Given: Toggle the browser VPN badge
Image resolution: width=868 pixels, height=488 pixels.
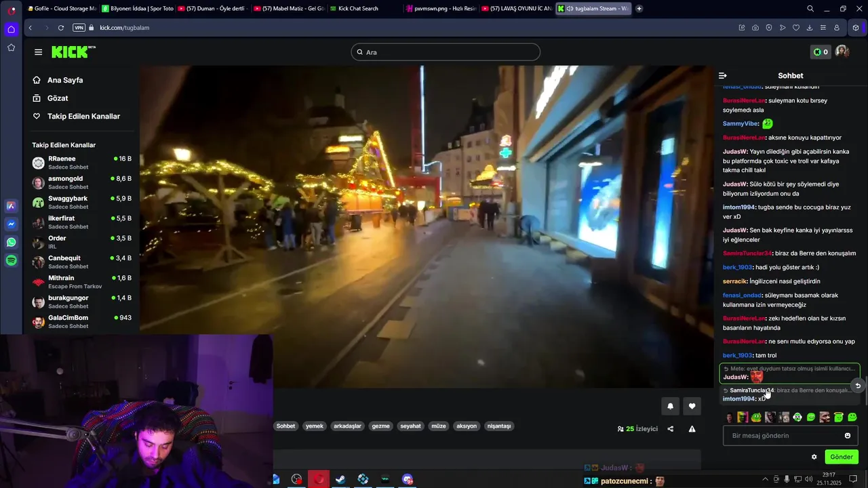Looking at the screenshot, I should click(79, 28).
